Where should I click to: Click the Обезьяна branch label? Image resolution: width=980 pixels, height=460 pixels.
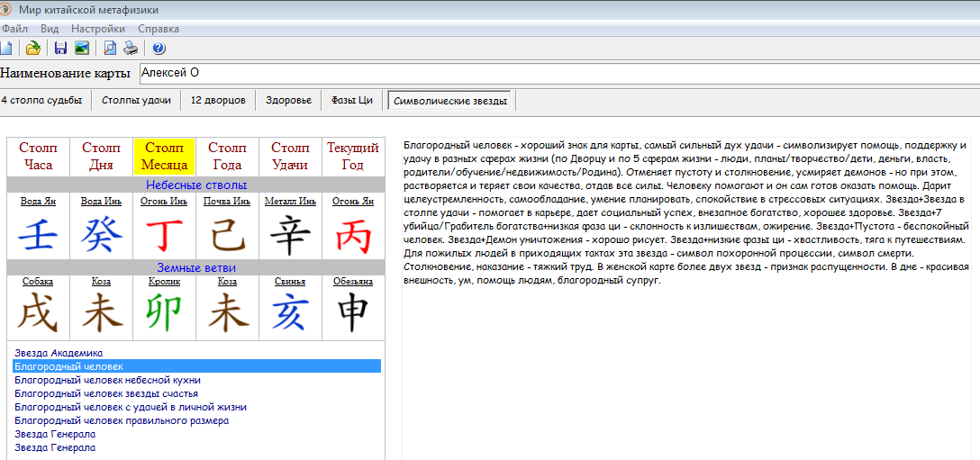(353, 282)
